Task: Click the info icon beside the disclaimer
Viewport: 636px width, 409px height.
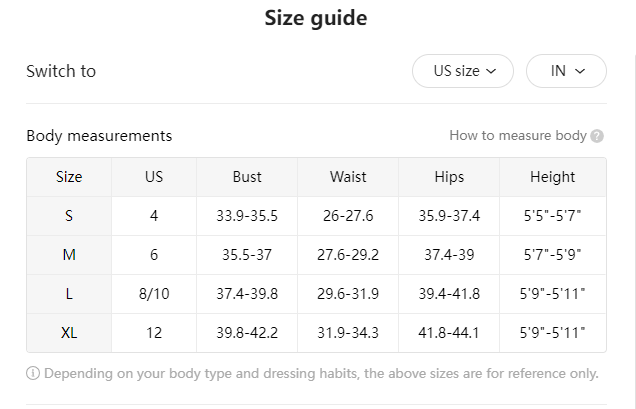Action: (x=33, y=374)
